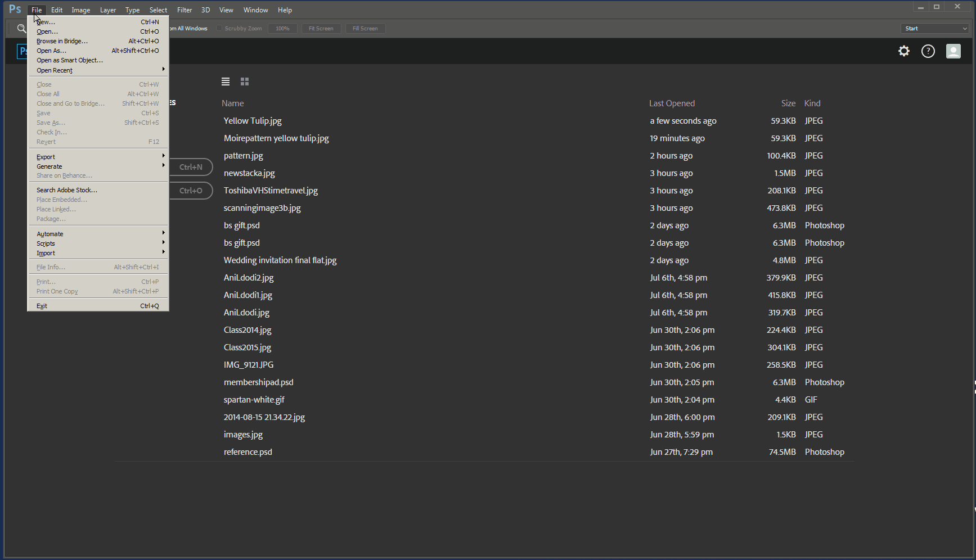Sort recent files by Kind column
The height and width of the screenshot is (560, 976).
[x=812, y=103]
